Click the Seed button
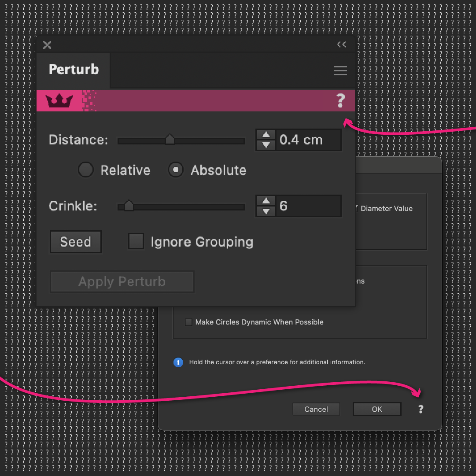This screenshot has width=476, height=476. coord(75,242)
